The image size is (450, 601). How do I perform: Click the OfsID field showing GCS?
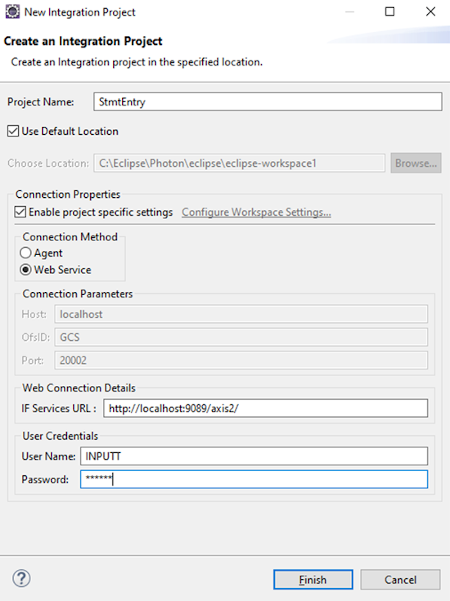[x=241, y=337]
